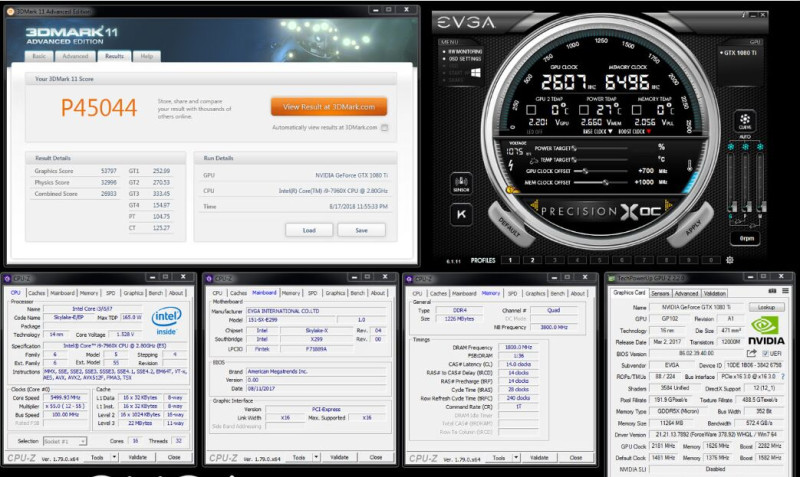This screenshot has height=477, width=800.
Task: Toggle the third fan auto snowflake icon
Action: coord(760,147)
